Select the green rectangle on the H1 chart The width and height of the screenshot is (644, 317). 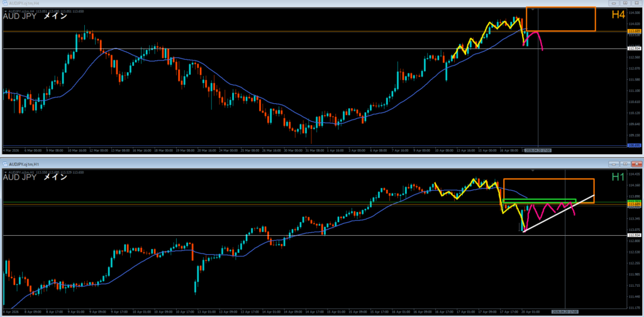(539, 200)
